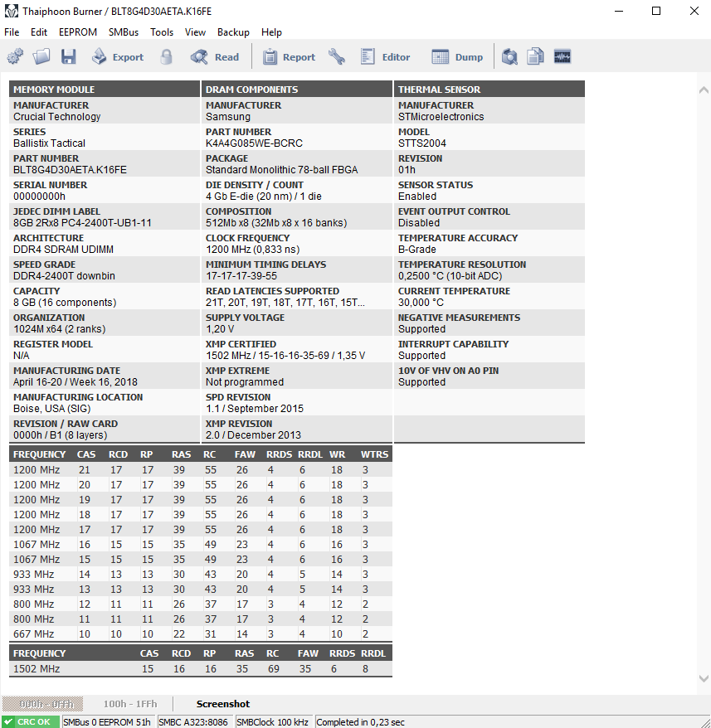The image size is (711, 728).
Task: Click the 933 MHz row with CAS 14
Action: pyautogui.click(x=201, y=574)
